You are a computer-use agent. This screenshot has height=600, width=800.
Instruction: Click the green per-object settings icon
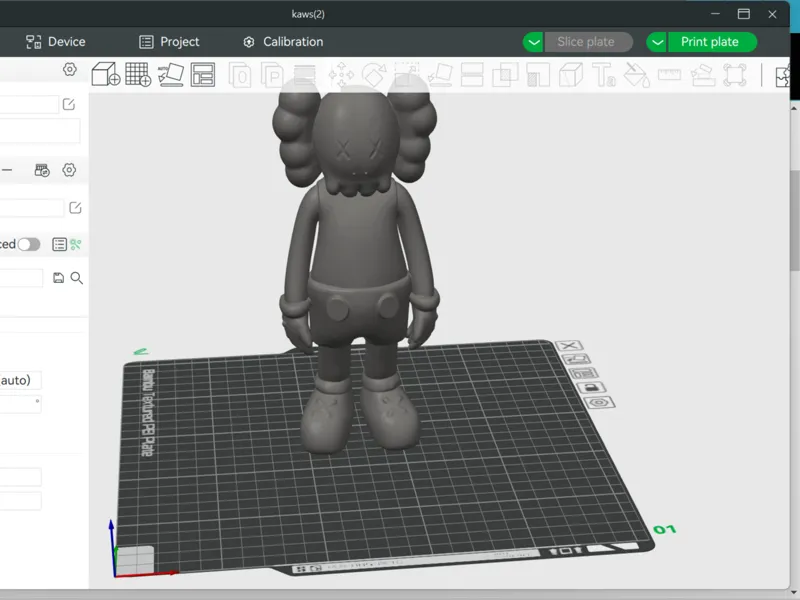click(x=76, y=244)
